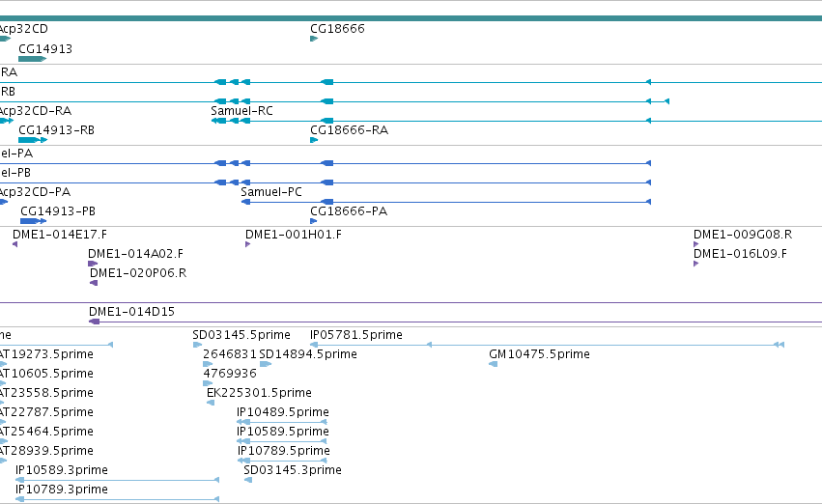Select the DME1-014D15 arrow end glyph
Image resolution: width=822 pixels, height=504 pixels.
click(x=95, y=322)
